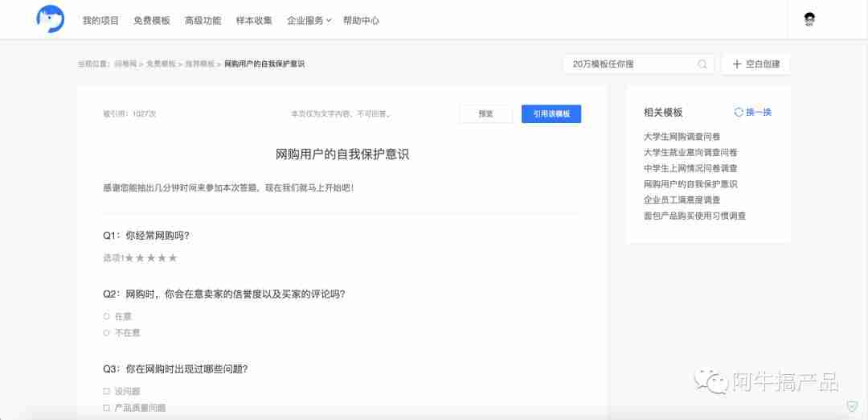Rate Q1 with the fourth star
Image resolution: width=868 pixels, height=420 pixels.
tap(162, 257)
